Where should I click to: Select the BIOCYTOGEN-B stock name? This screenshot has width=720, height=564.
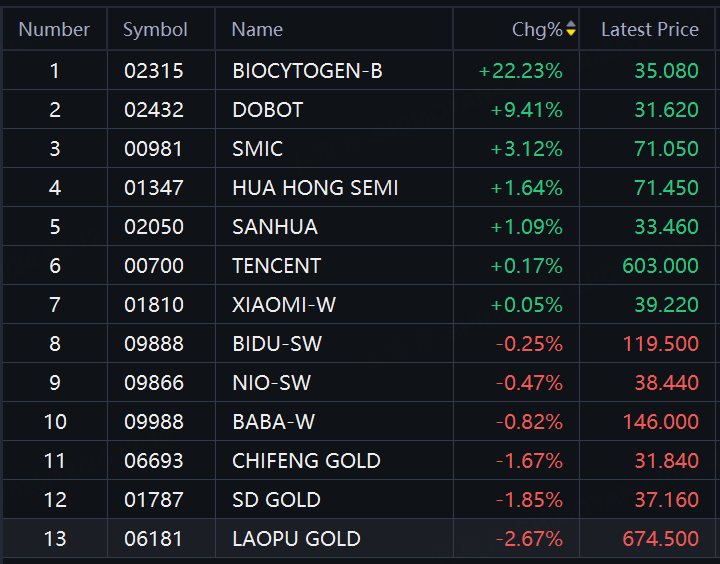(307, 71)
